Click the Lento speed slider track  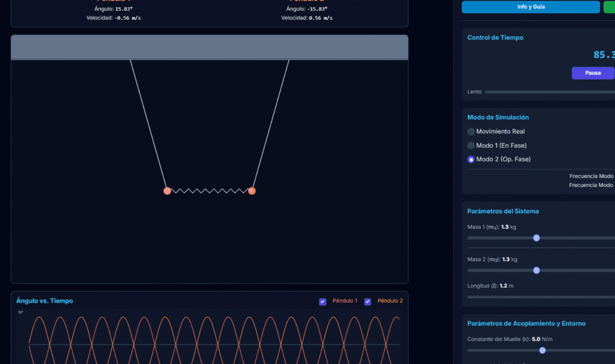pyautogui.click(x=547, y=92)
